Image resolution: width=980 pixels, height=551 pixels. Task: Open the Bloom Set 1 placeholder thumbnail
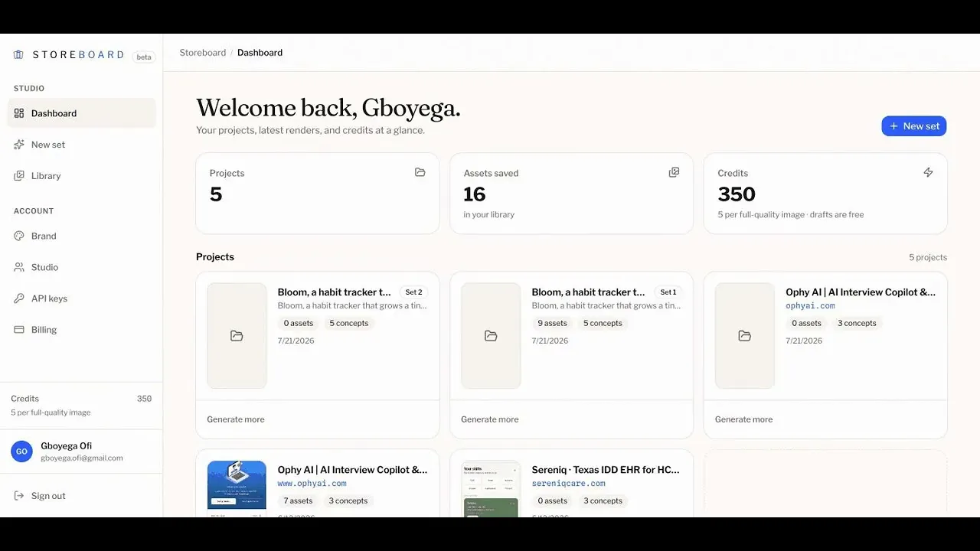point(491,336)
